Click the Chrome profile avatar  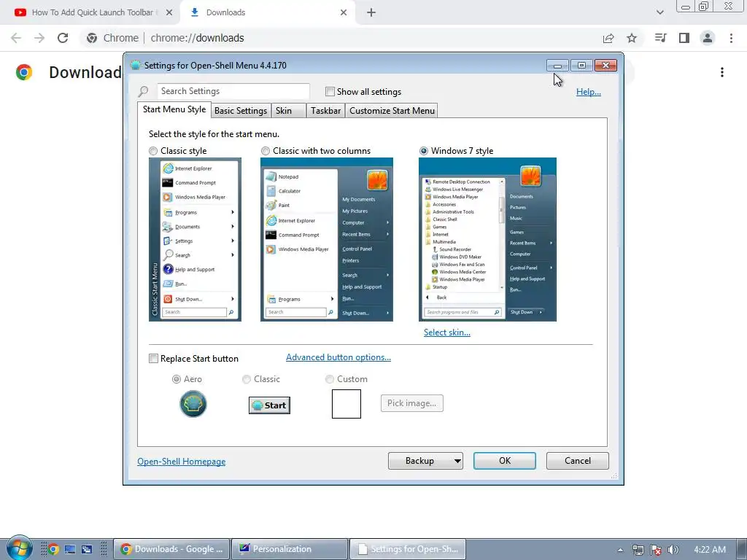coord(708,38)
